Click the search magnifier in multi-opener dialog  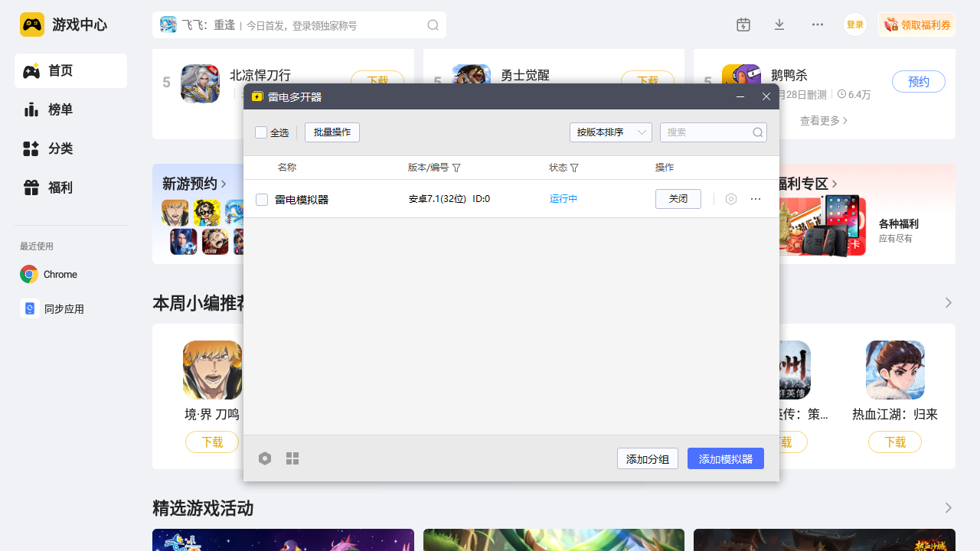coord(757,132)
